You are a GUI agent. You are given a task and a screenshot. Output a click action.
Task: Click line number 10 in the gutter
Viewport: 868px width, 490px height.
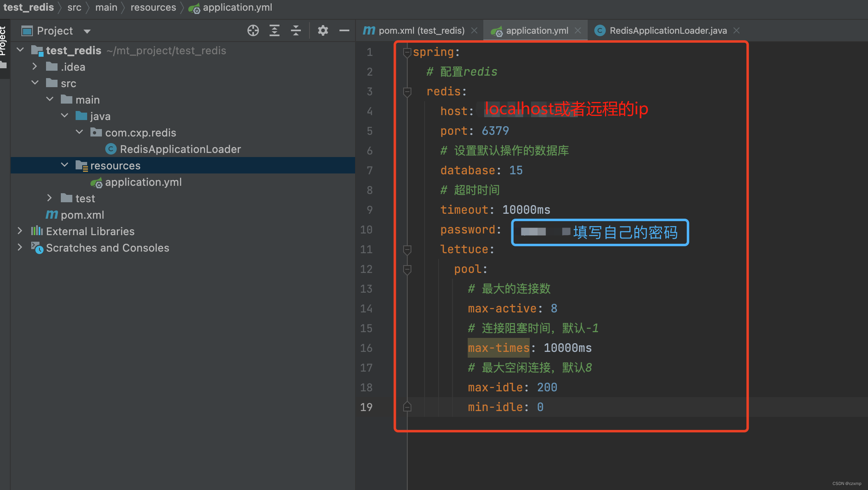[x=366, y=229]
